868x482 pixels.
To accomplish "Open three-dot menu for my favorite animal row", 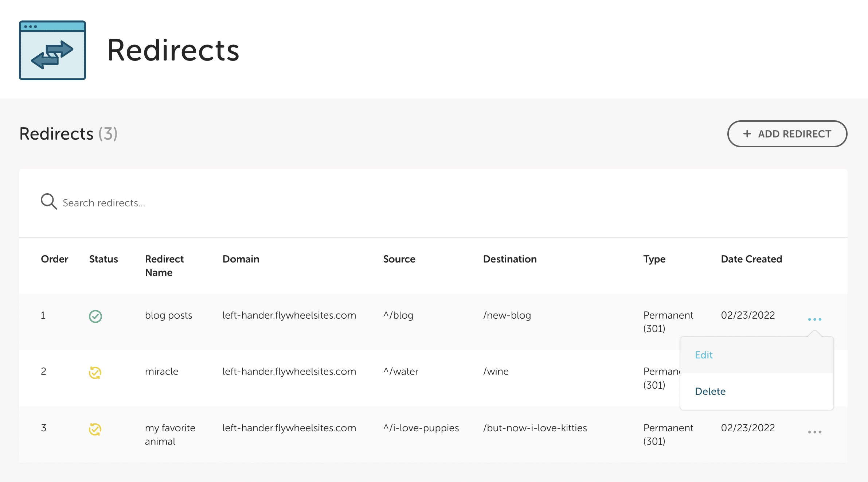I will [814, 432].
